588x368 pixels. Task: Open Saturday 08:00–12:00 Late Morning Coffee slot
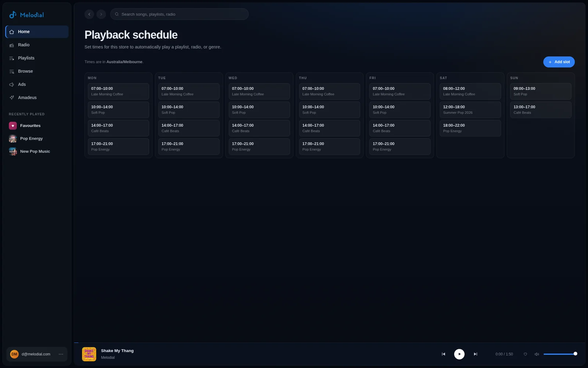click(x=470, y=91)
